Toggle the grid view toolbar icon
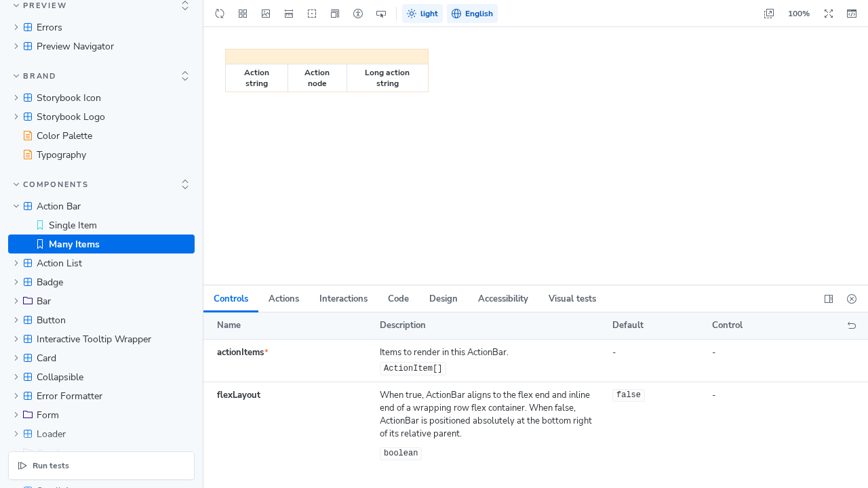 [243, 14]
